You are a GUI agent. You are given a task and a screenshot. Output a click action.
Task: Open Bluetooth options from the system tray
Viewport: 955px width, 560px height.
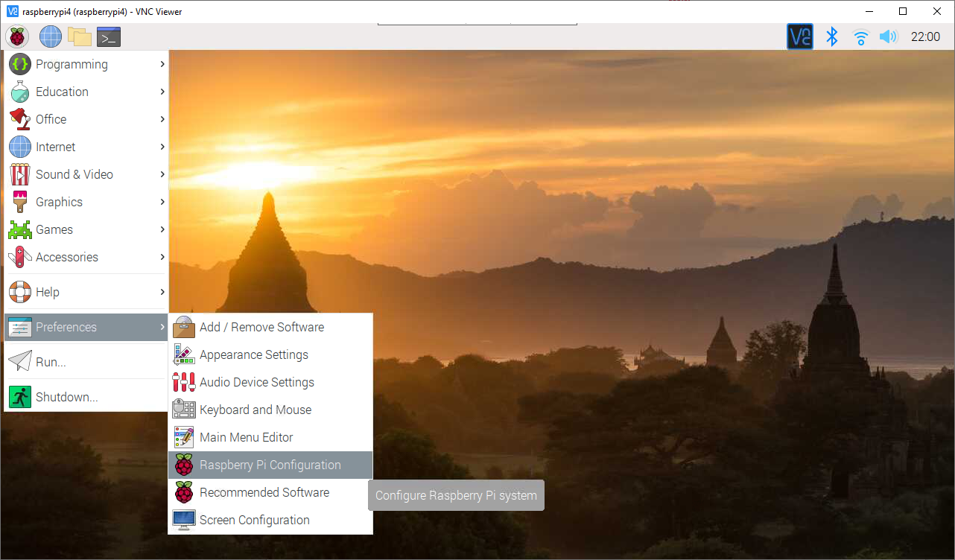pos(832,36)
